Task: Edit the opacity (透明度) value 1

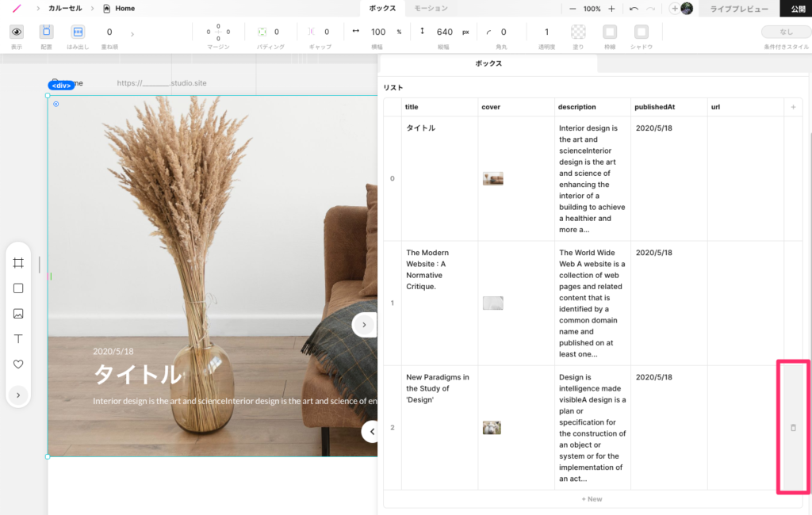Action: click(546, 32)
